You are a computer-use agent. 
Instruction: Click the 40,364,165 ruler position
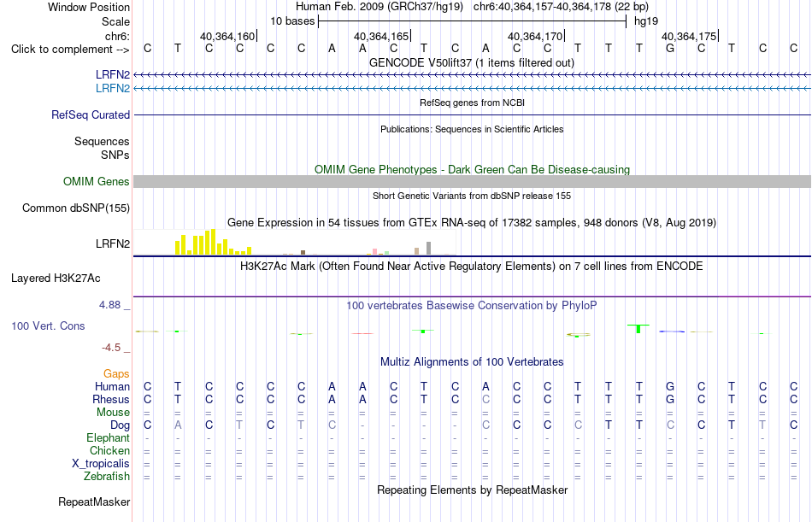[x=382, y=36]
